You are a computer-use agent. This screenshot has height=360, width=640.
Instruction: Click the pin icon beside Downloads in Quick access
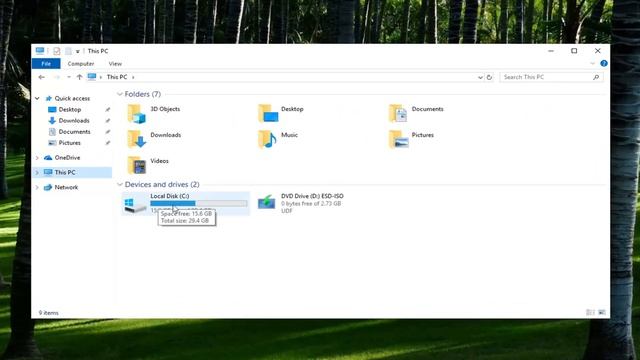[x=108, y=120]
